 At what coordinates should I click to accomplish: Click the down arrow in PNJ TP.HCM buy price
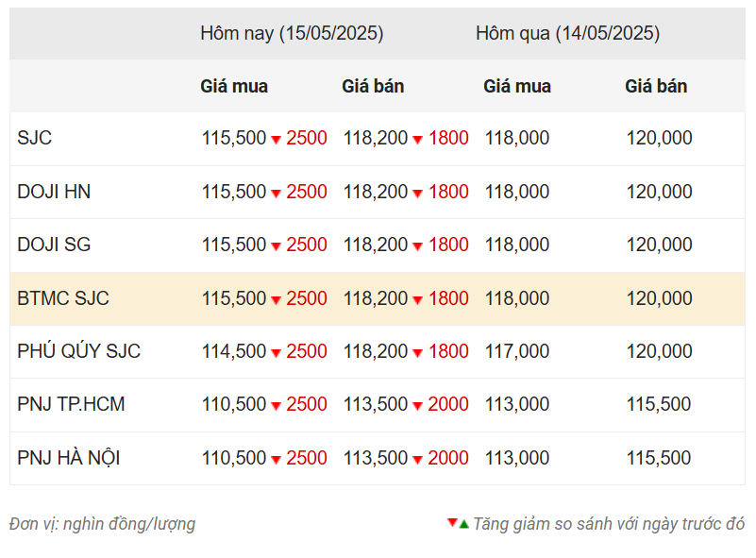[x=276, y=406]
